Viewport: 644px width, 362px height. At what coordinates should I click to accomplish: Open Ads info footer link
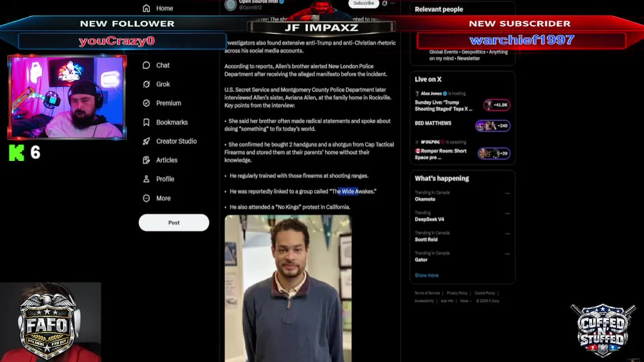pos(447,301)
